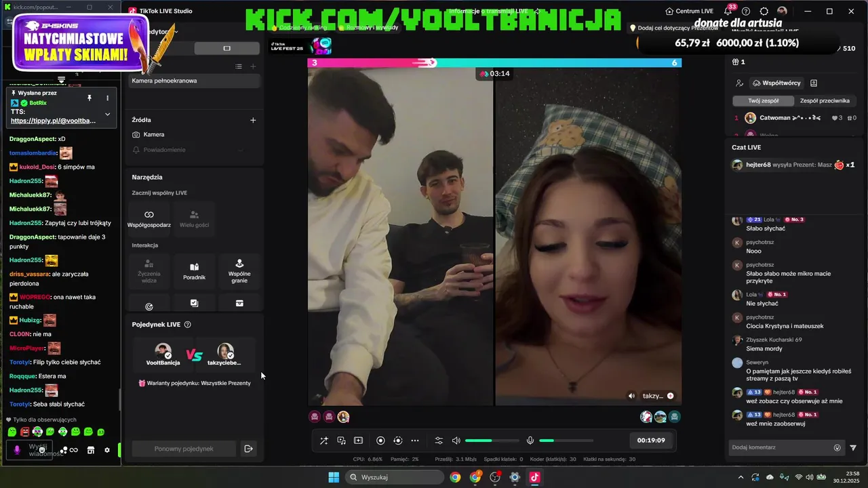Click the speaker icon on opponent video
The height and width of the screenshot is (488, 868).
631,396
